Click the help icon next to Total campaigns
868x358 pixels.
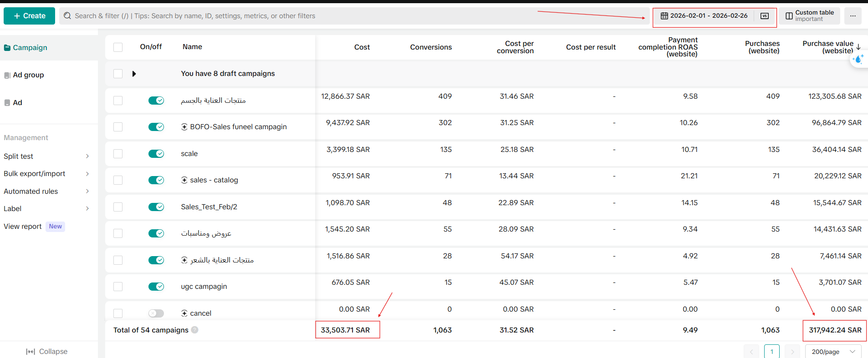(195, 330)
